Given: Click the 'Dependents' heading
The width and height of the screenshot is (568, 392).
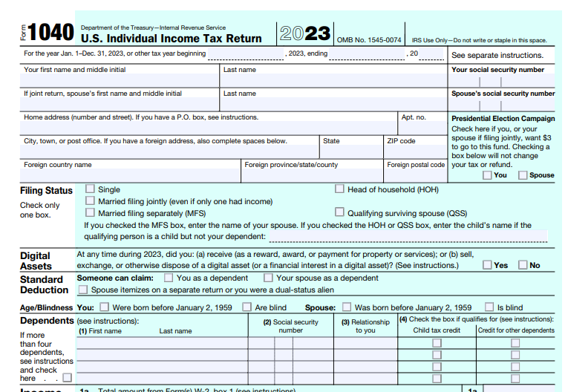Looking at the screenshot, I should [x=47, y=321].
